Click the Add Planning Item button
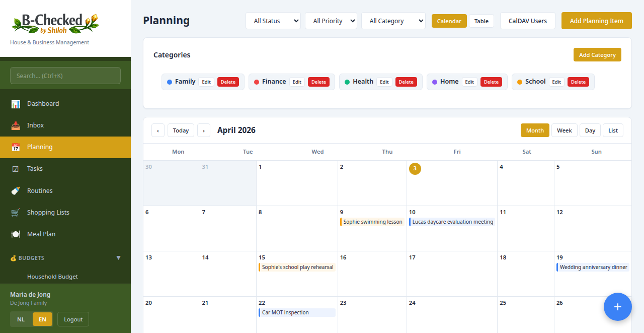The height and width of the screenshot is (333, 644). point(596,21)
